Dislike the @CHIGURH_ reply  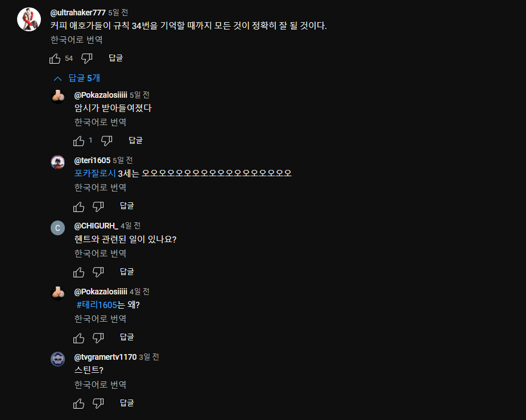98,272
